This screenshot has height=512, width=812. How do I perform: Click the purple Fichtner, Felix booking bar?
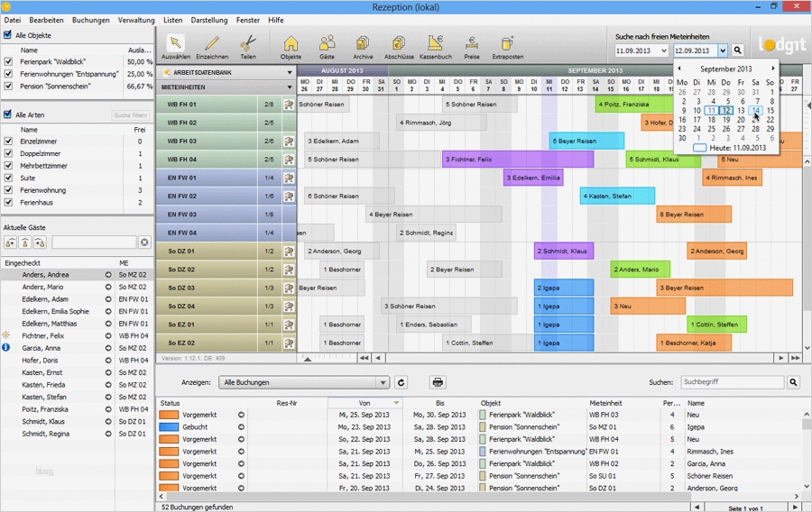pos(518,160)
